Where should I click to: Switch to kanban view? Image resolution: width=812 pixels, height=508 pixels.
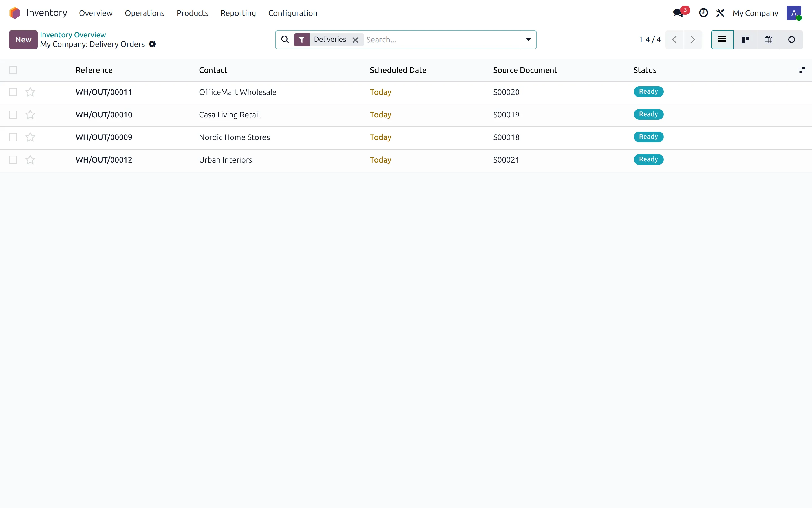[745, 40]
